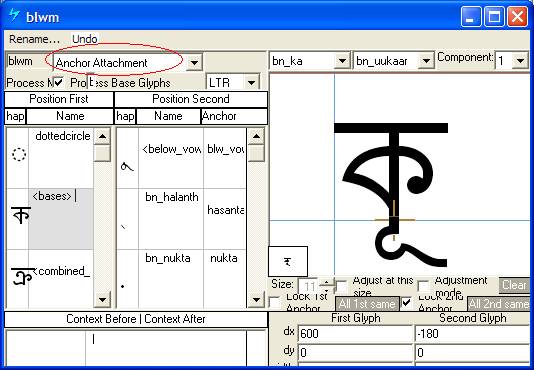Viewport: 534px width, 370px height.
Task: Open the Component number dropdown
Action: [520, 61]
